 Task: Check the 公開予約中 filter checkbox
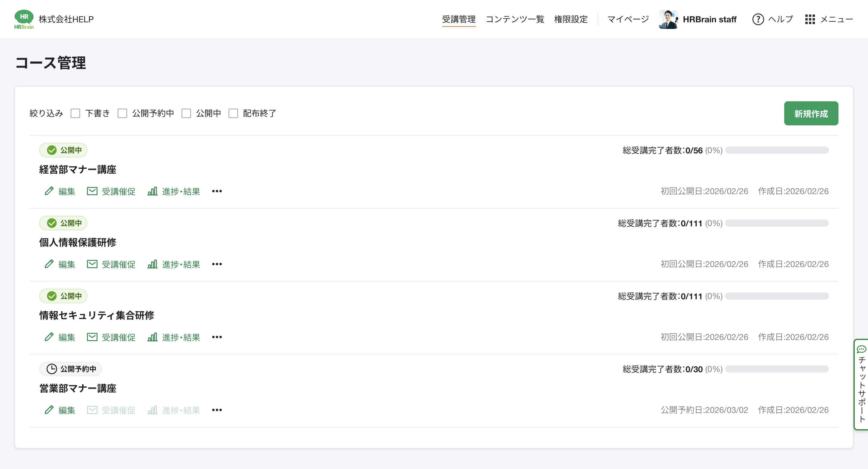[122, 113]
